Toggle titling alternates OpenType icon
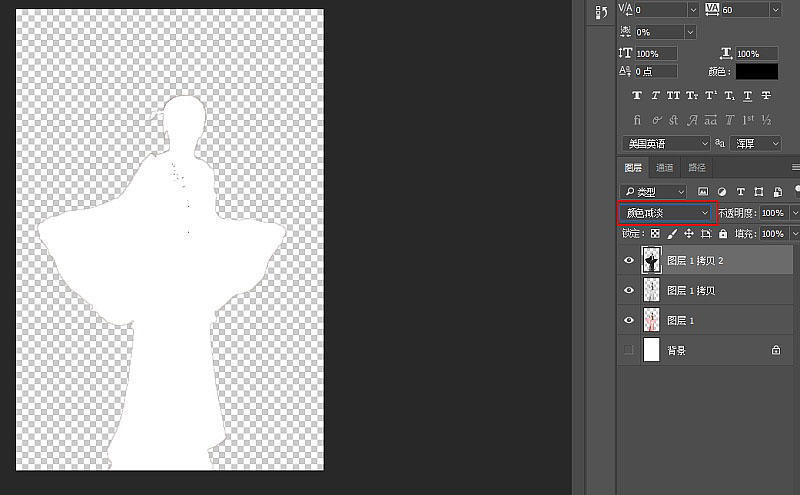 tap(730, 120)
